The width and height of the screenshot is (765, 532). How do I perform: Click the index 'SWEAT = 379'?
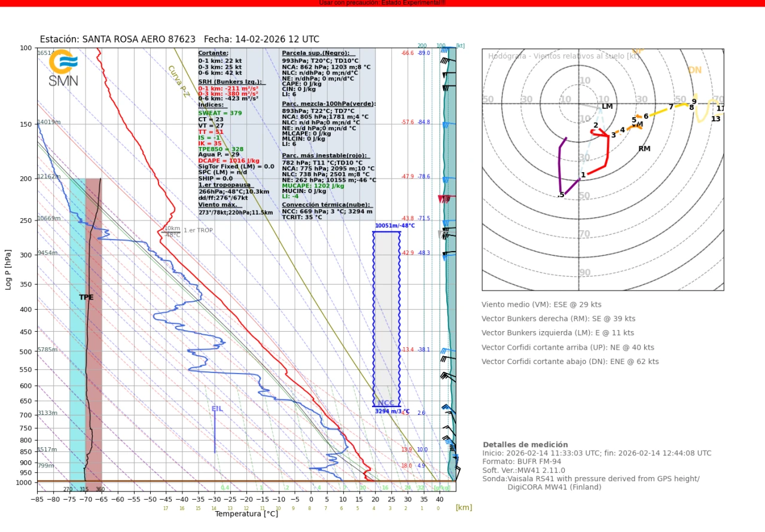click(x=220, y=113)
